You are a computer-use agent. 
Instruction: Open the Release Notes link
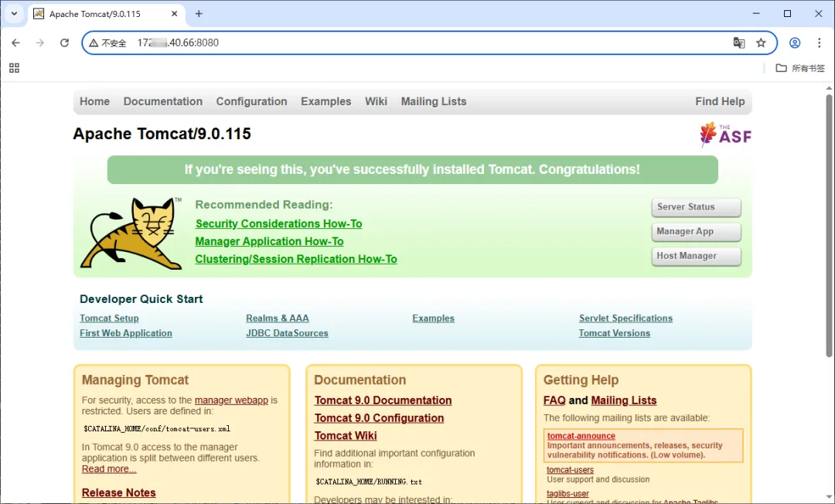point(119,492)
